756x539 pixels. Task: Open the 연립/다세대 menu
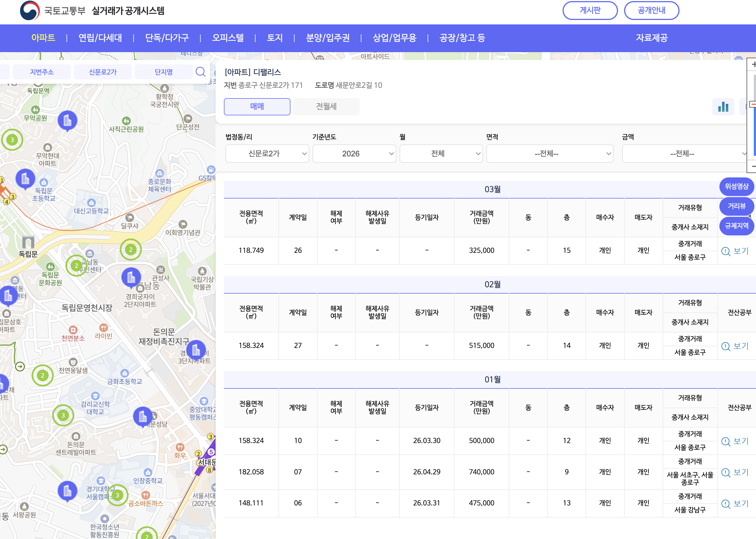(100, 38)
